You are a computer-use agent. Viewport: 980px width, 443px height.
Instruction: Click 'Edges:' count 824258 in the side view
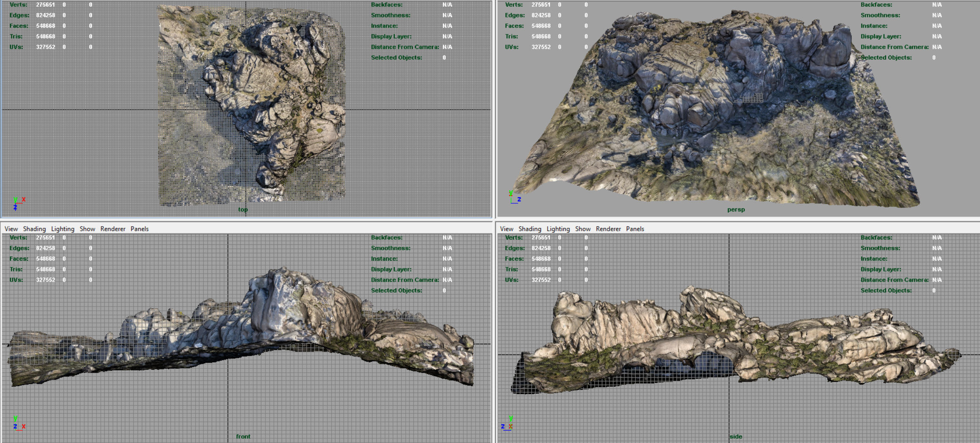click(x=541, y=248)
